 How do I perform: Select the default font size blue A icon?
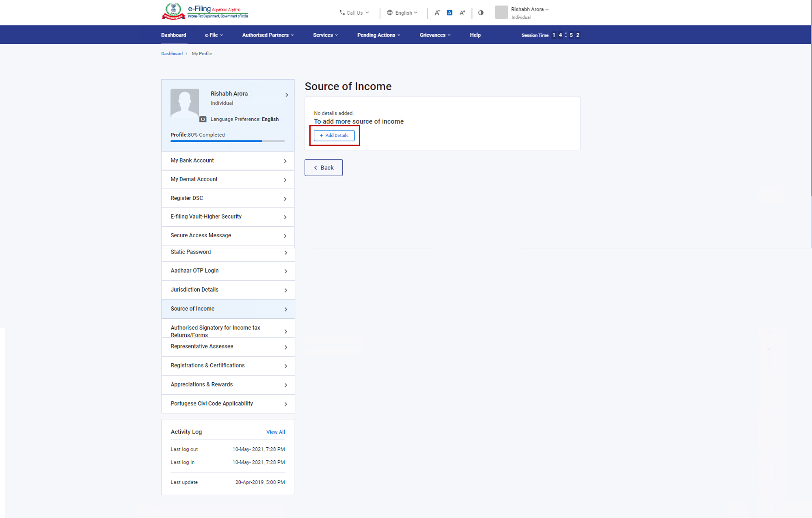coord(449,13)
